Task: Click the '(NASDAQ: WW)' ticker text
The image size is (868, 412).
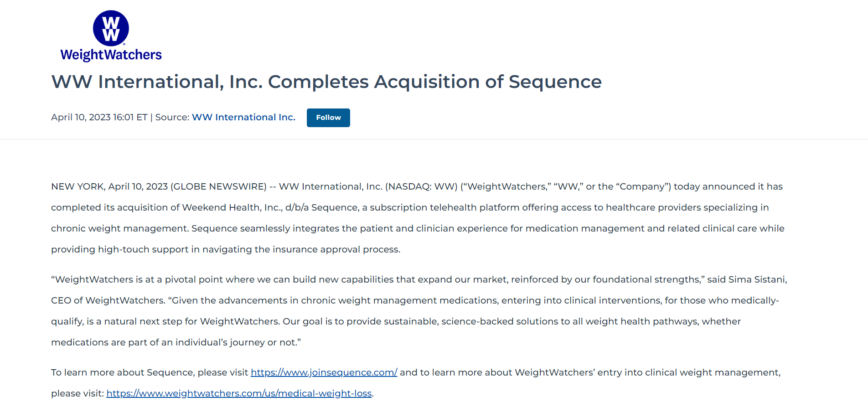Action: tap(421, 186)
